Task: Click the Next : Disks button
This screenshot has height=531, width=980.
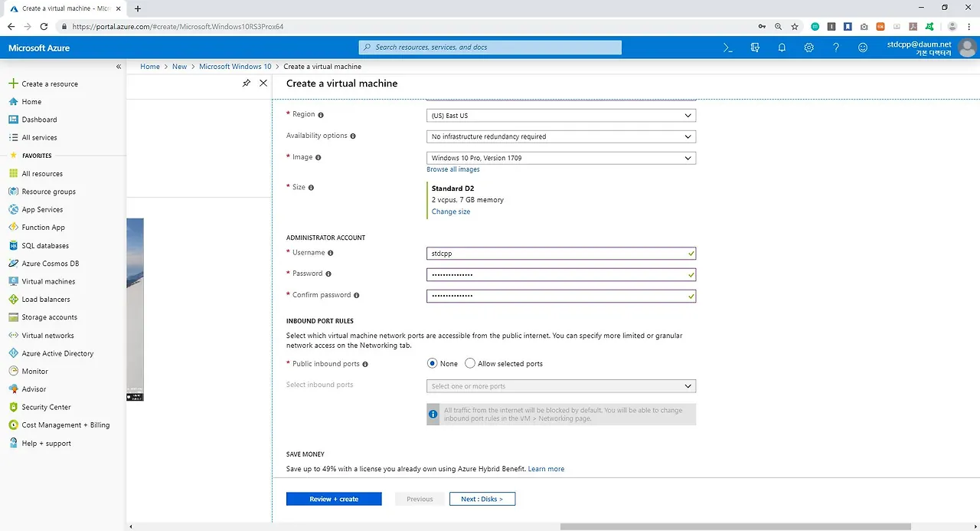Action: [482, 499]
